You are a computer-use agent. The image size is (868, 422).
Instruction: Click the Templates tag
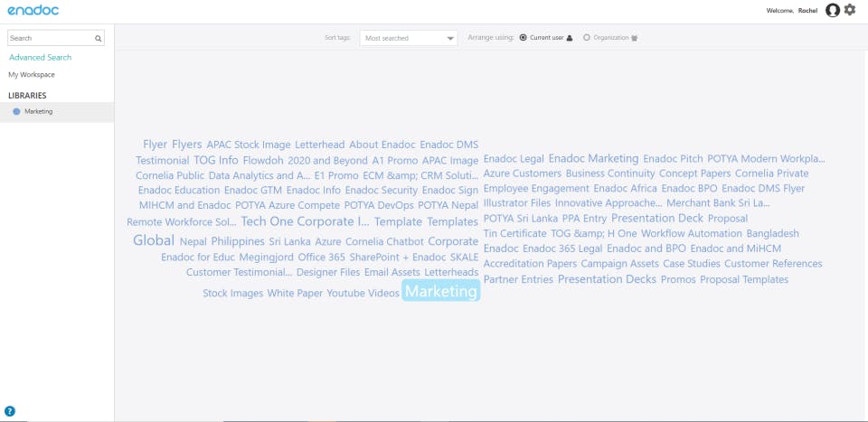(452, 221)
